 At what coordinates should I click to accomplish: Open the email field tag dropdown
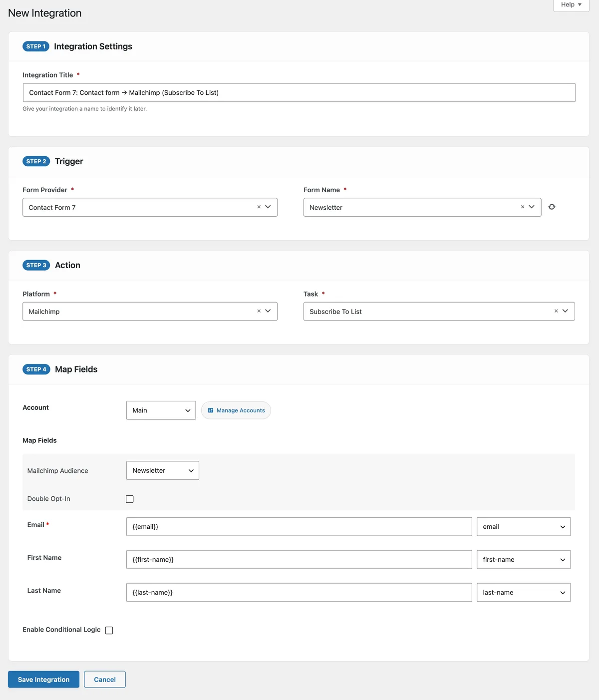(524, 527)
